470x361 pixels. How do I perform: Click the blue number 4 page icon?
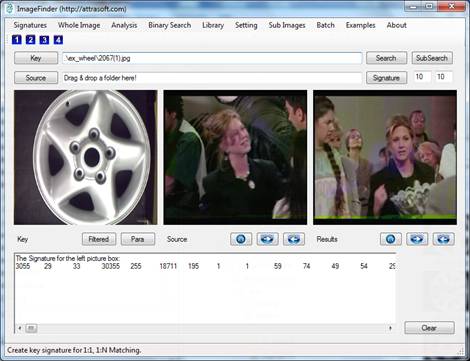point(58,40)
